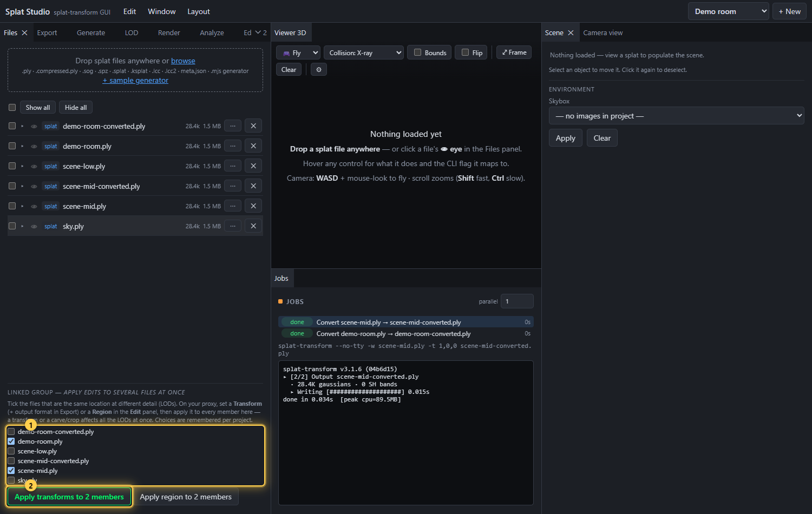Screen dimensions: 812x514
Task: Follow the browse link in drop zone
Action: (183, 61)
